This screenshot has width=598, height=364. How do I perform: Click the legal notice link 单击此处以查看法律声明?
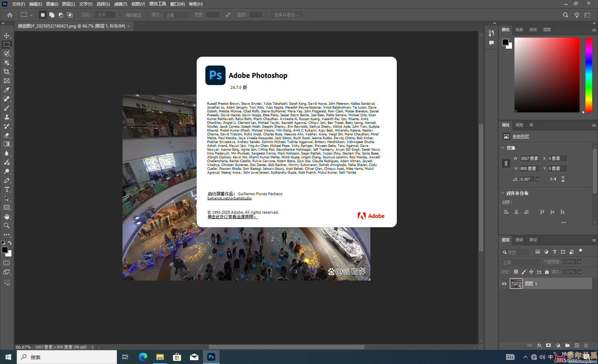tap(233, 217)
